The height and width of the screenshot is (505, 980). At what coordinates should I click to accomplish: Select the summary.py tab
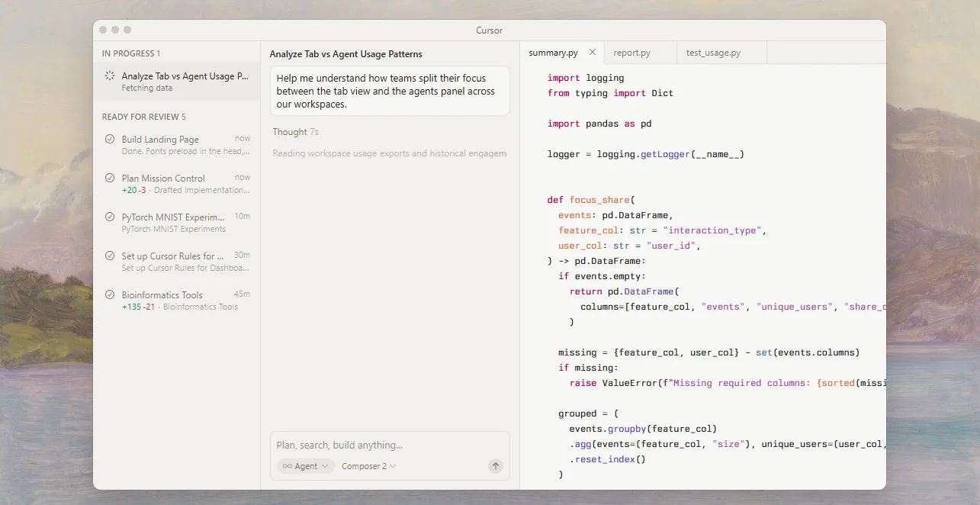pyautogui.click(x=553, y=53)
